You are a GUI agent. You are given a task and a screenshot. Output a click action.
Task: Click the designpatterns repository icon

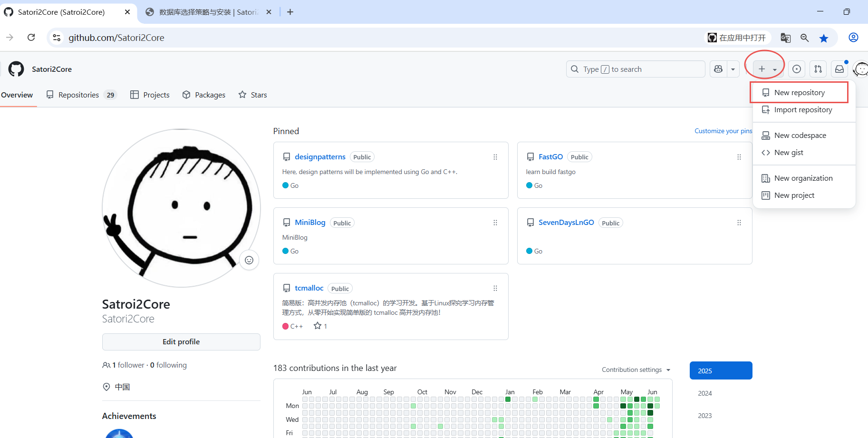click(x=287, y=157)
